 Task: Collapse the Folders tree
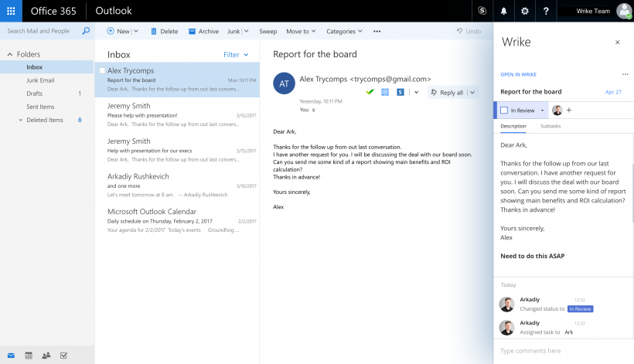[10, 54]
